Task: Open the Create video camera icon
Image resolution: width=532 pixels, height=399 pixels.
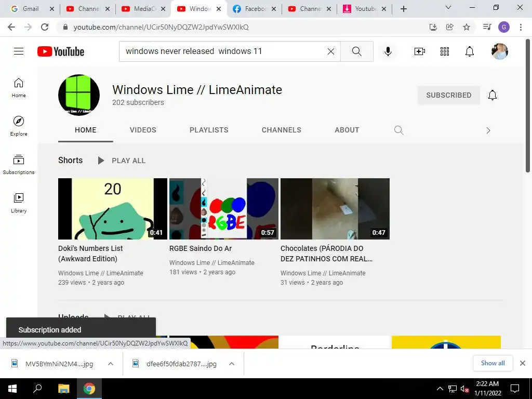Action: (x=420, y=51)
